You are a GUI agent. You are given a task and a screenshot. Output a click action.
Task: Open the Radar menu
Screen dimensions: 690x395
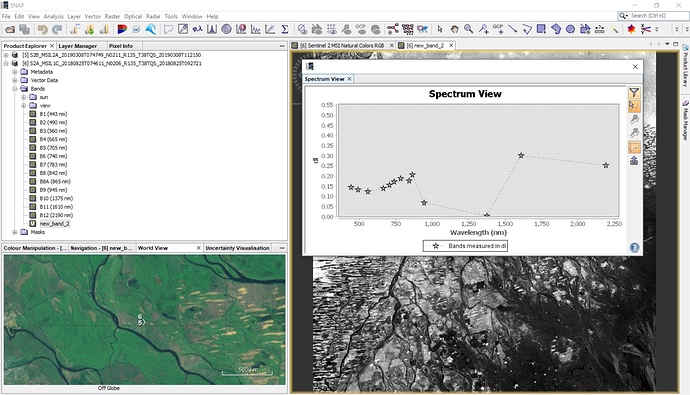(x=153, y=16)
